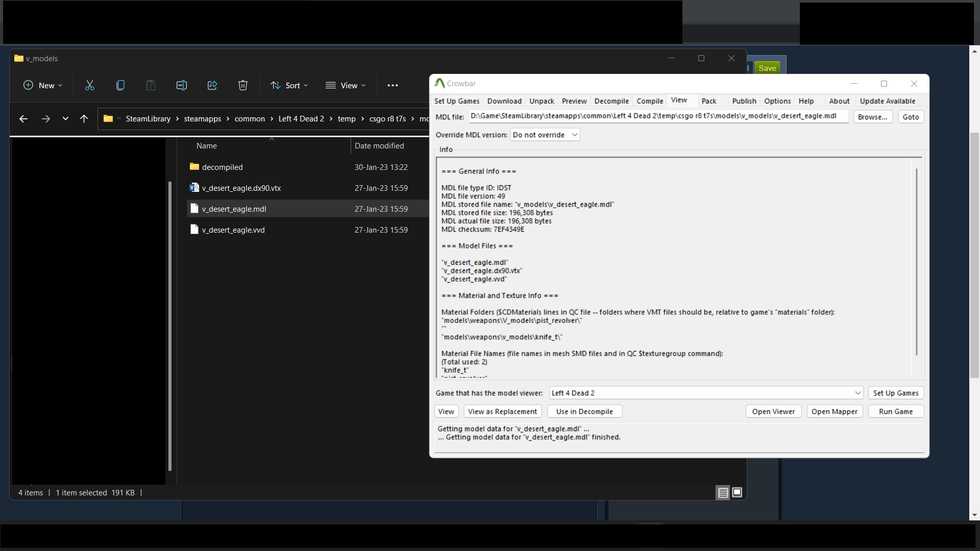Click the Info panel vertical scrollbar
The height and width of the screenshot is (551, 980).
pos(917,263)
